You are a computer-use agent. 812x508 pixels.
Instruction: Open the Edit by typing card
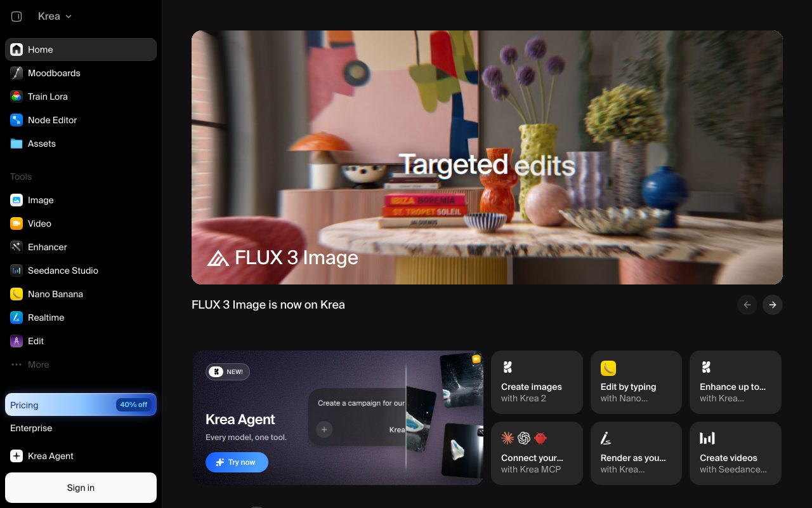(x=636, y=382)
